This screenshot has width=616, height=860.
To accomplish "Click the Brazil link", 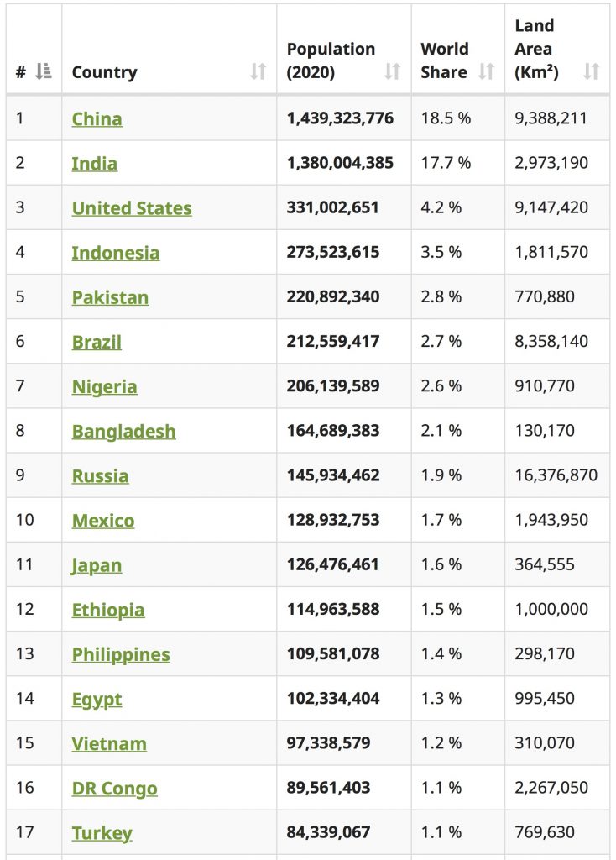I will pos(97,342).
